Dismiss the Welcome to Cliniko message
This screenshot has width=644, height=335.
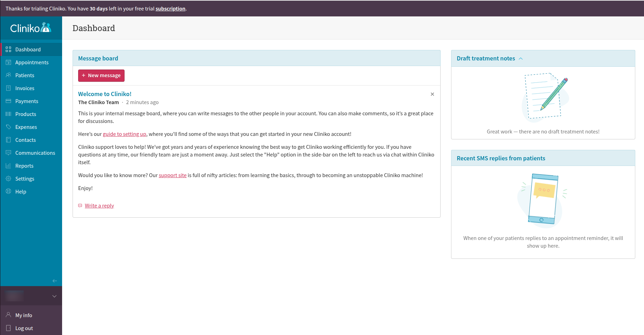click(x=432, y=94)
